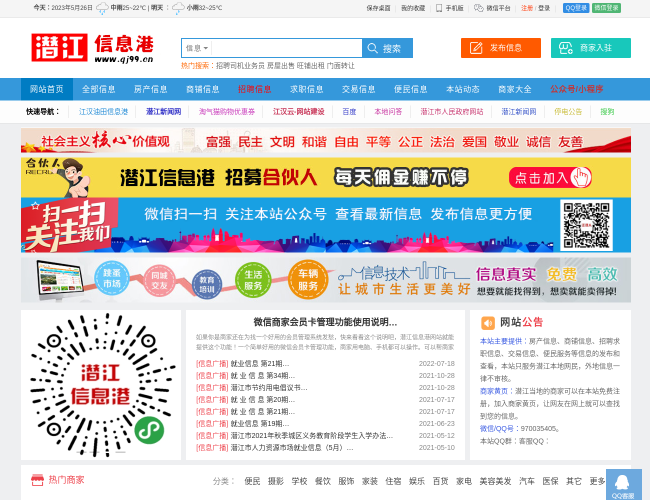The height and width of the screenshot is (500, 650).
Task: Filter merchants by 摄影 category
Action: [x=276, y=481]
